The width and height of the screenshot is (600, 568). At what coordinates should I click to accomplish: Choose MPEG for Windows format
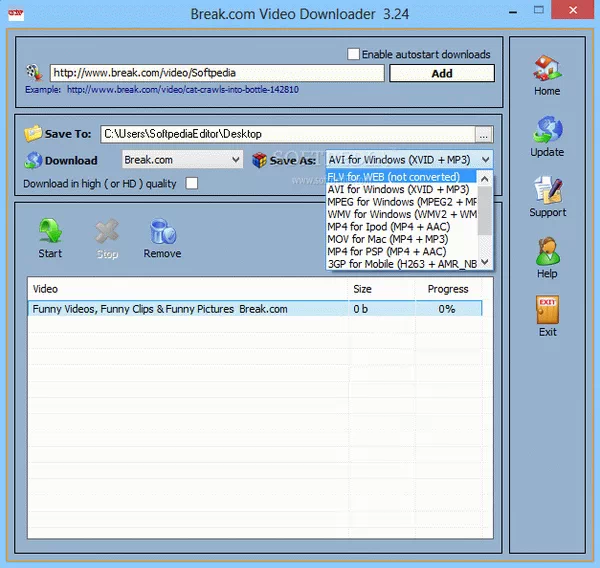coord(401,202)
